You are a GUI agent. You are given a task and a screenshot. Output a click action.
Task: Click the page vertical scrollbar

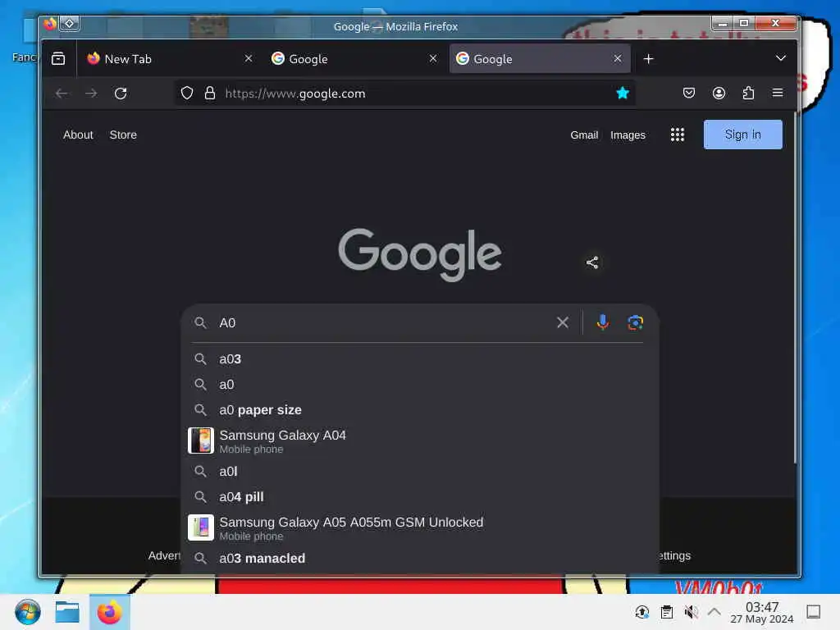(795, 290)
